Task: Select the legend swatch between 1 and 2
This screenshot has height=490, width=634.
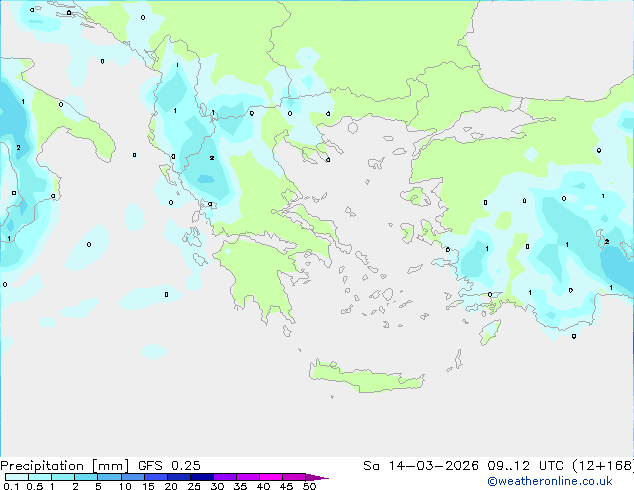Action: pyautogui.click(x=63, y=477)
